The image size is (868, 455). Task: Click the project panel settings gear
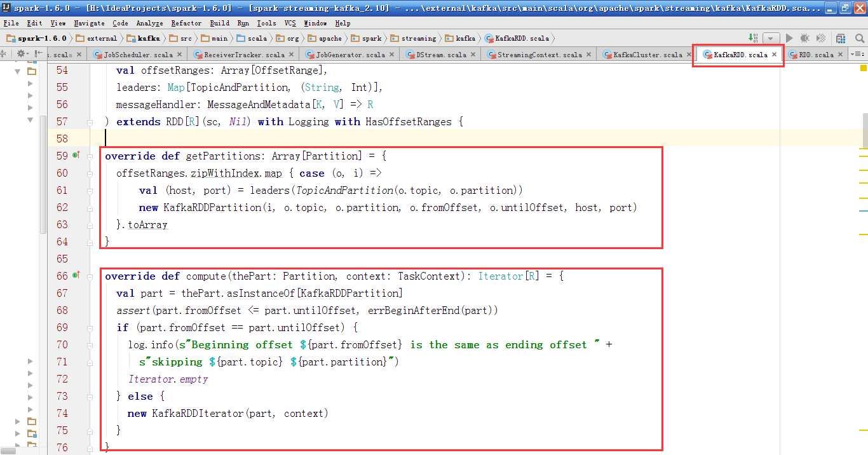(x=21, y=54)
